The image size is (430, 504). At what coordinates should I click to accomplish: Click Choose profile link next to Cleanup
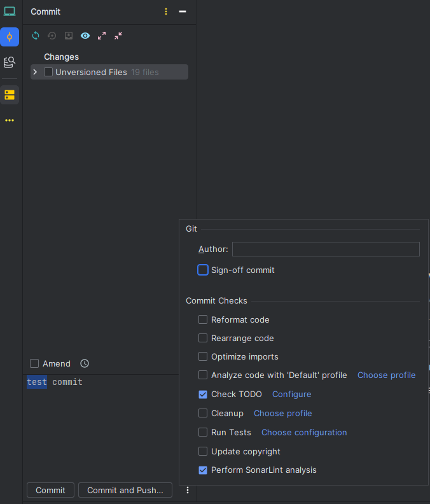pyautogui.click(x=283, y=414)
